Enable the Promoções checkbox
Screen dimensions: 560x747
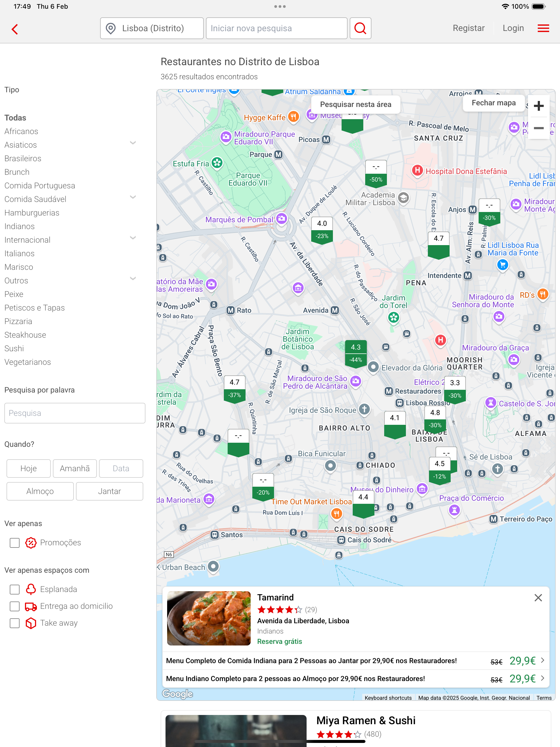pos(14,543)
